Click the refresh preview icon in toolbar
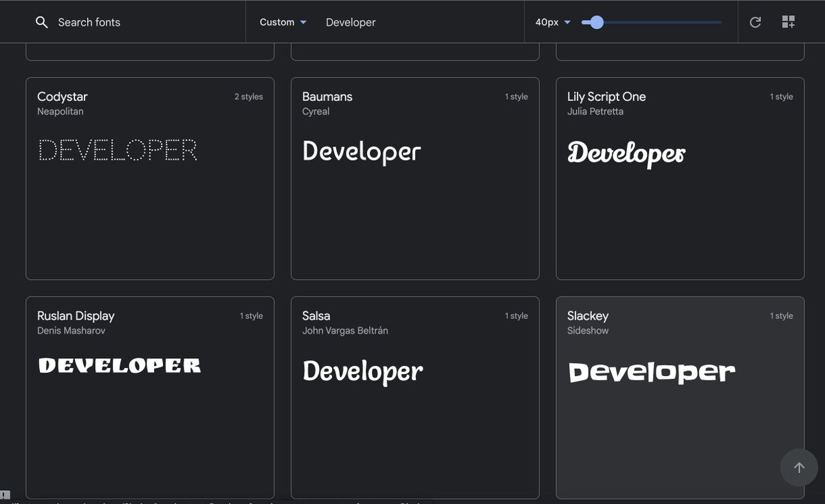 click(755, 21)
